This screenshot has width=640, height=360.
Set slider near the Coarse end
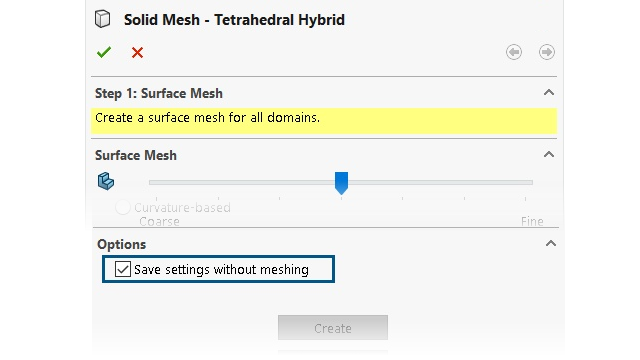point(157,182)
